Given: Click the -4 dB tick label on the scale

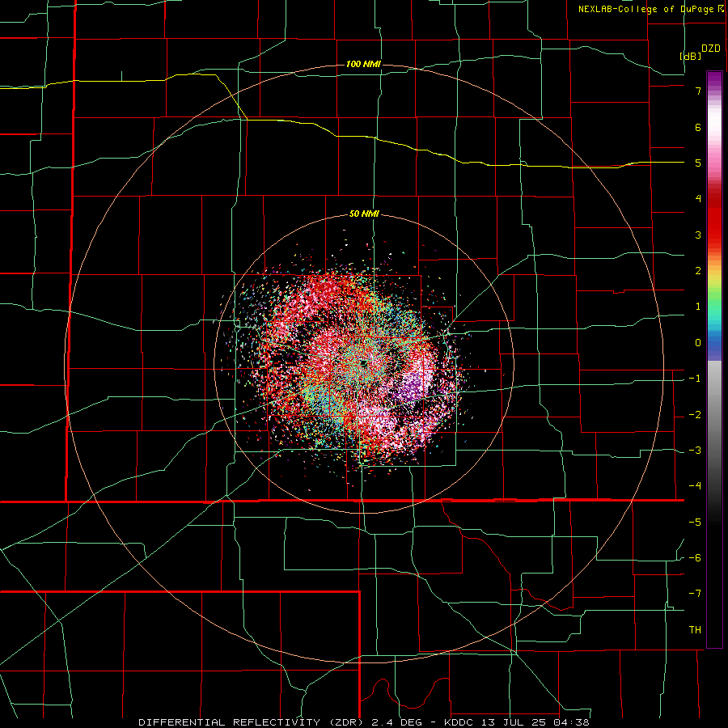Looking at the screenshot, I should [695, 486].
